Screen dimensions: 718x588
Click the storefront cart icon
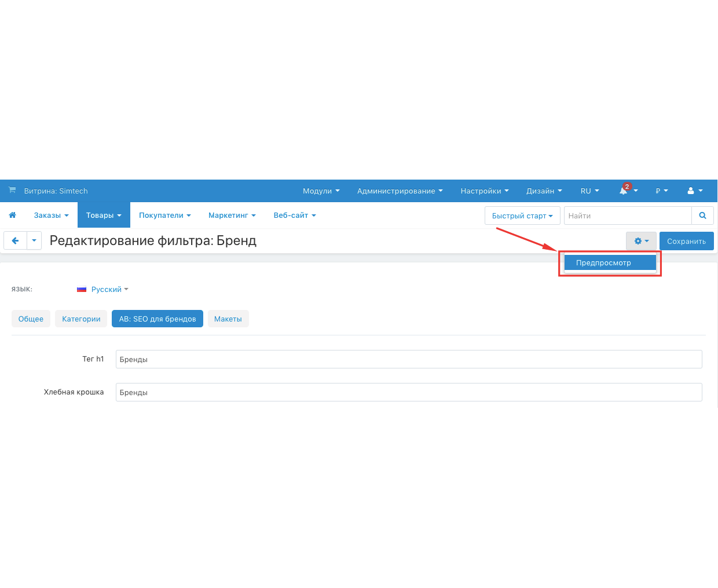pyautogui.click(x=12, y=191)
